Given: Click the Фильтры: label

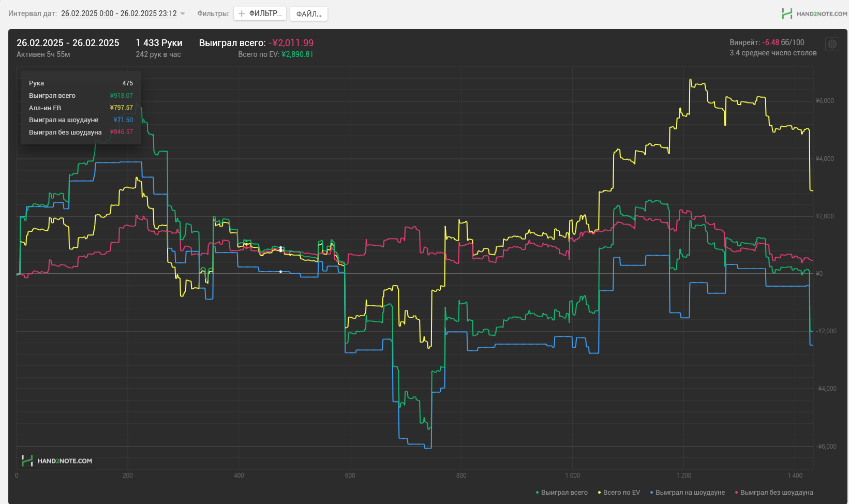Looking at the screenshot, I should (x=213, y=13).
